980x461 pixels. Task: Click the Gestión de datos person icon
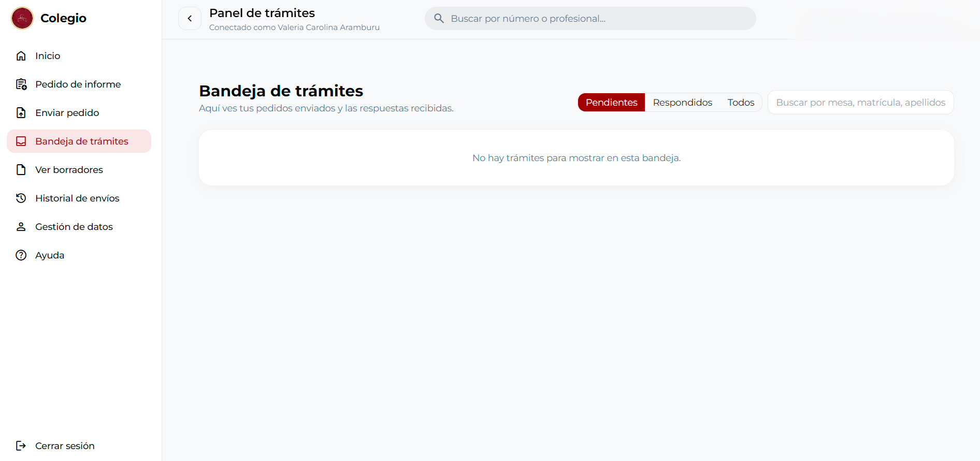click(21, 227)
